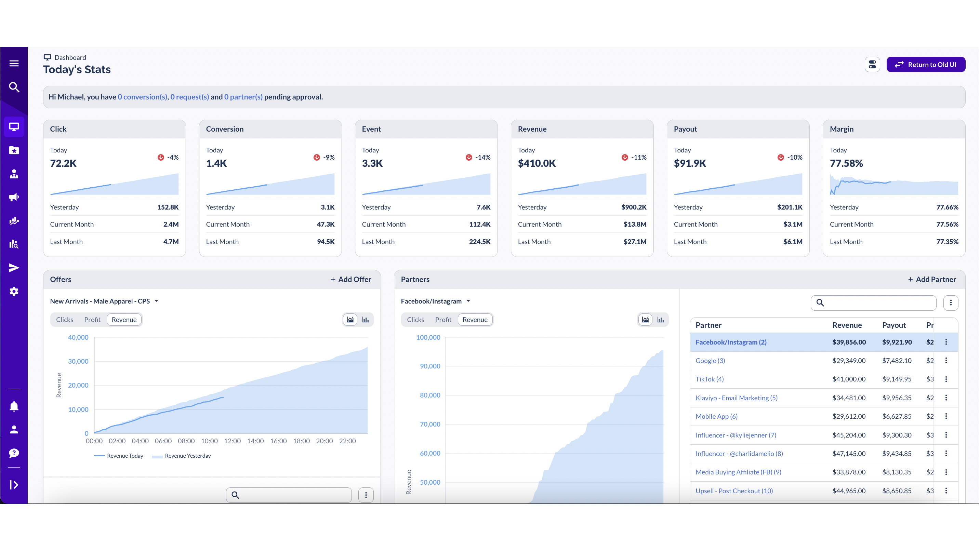Click the Return to Old UI button
The height and width of the screenshot is (551, 980).
(x=926, y=64)
